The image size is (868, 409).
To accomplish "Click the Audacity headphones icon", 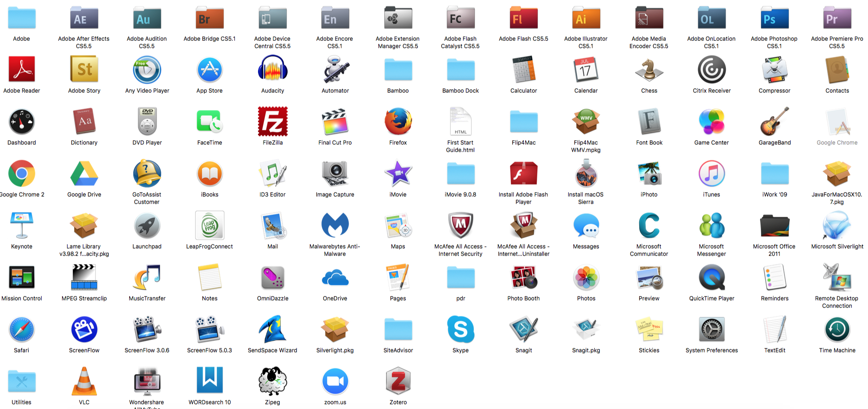I will click(272, 70).
